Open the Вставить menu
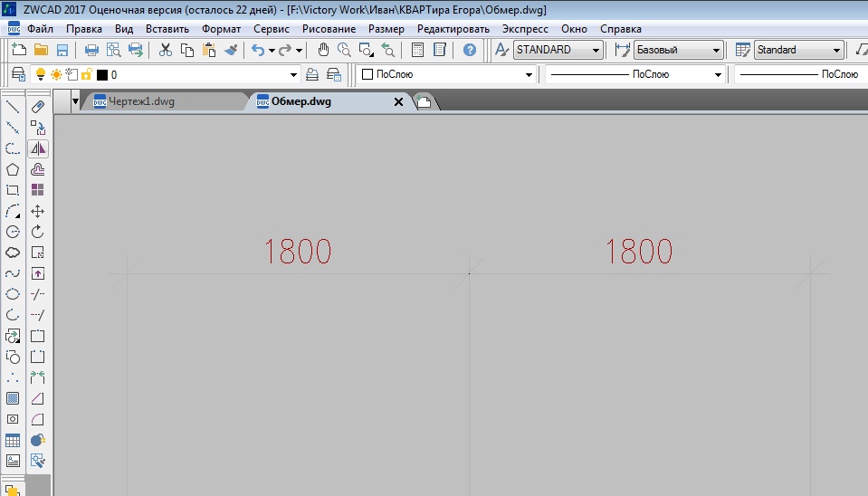The width and height of the screenshot is (868, 496). [x=167, y=29]
